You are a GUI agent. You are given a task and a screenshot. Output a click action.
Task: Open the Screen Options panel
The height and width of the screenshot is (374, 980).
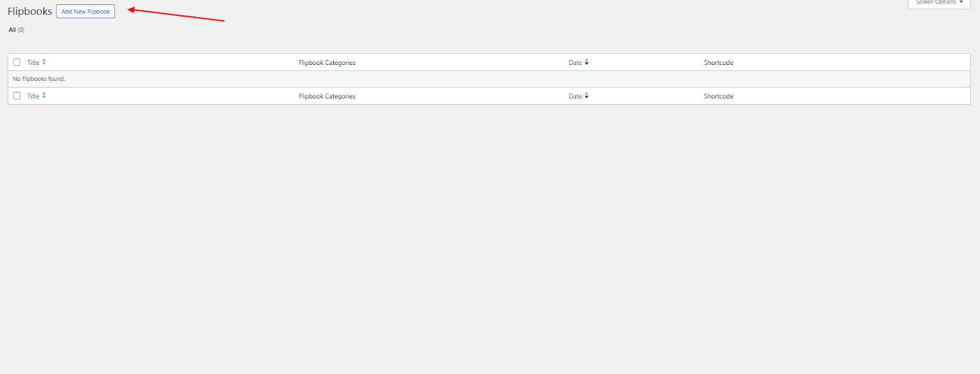(935, 3)
